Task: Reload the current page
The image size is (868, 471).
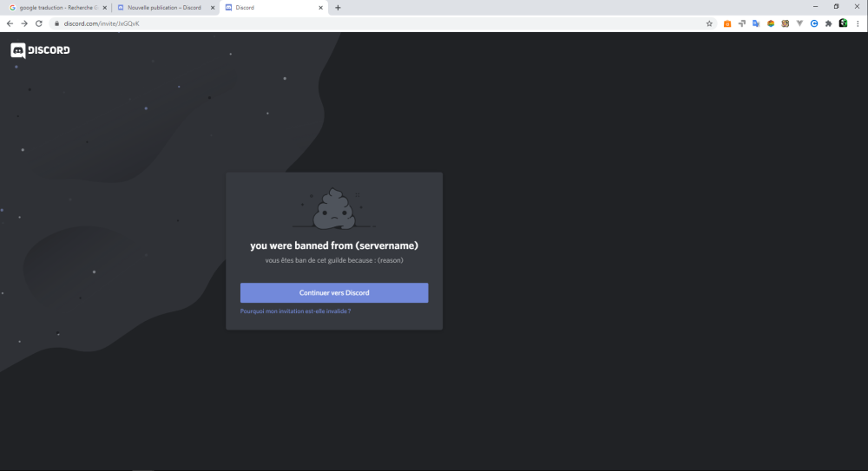Action: tap(39, 23)
